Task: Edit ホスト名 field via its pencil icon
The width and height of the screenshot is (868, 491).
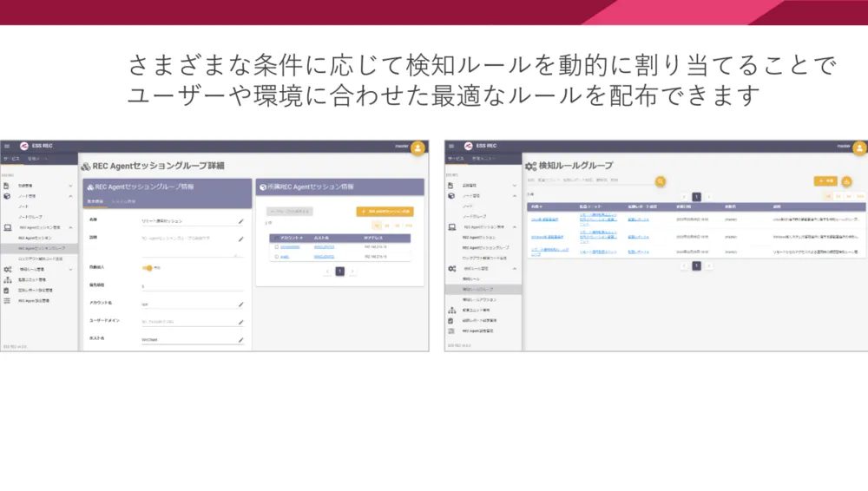Action: [240, 340]
